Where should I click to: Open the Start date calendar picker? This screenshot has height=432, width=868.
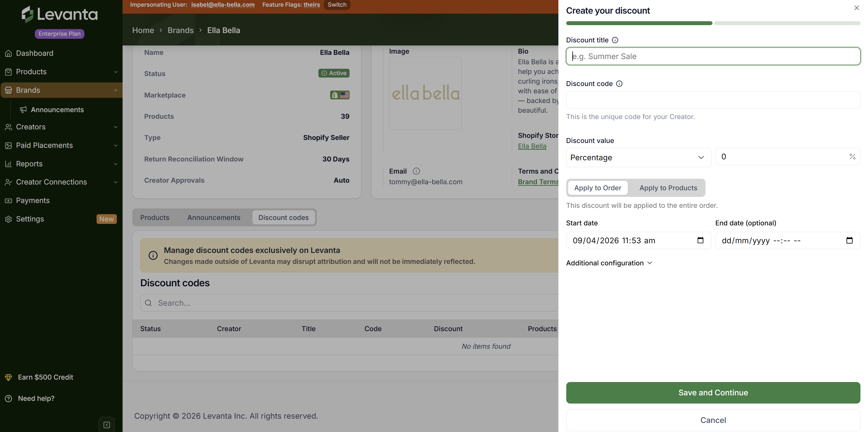(x=700, y=240)
